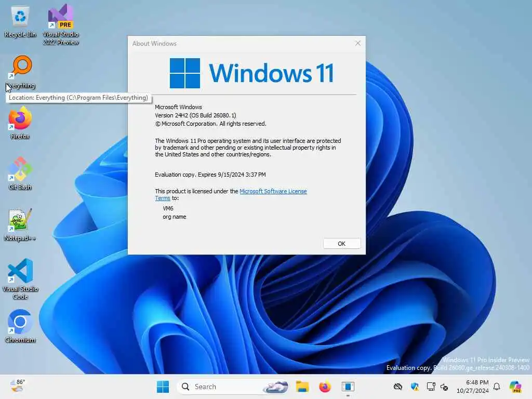
Task: Open Windows Security tray icon
Action: 414,387
